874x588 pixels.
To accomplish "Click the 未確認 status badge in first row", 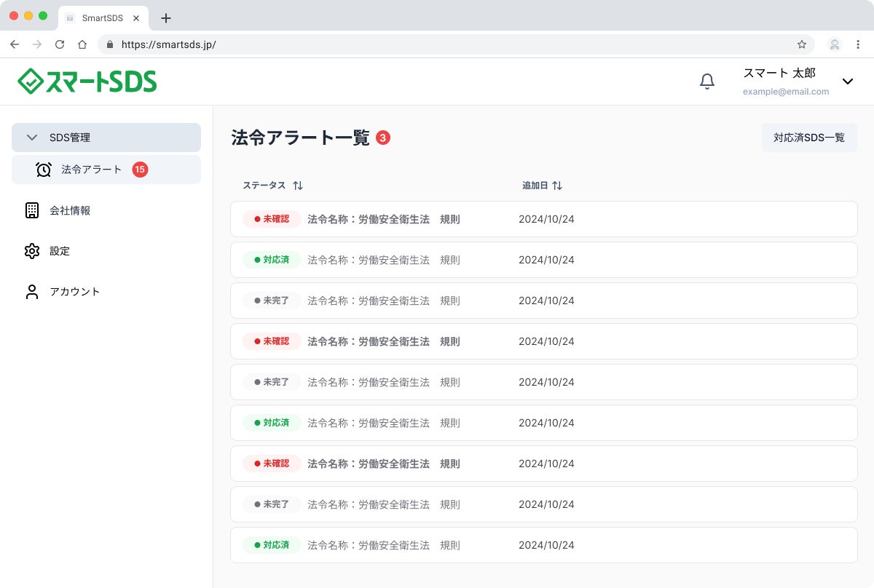I will 272,219.
